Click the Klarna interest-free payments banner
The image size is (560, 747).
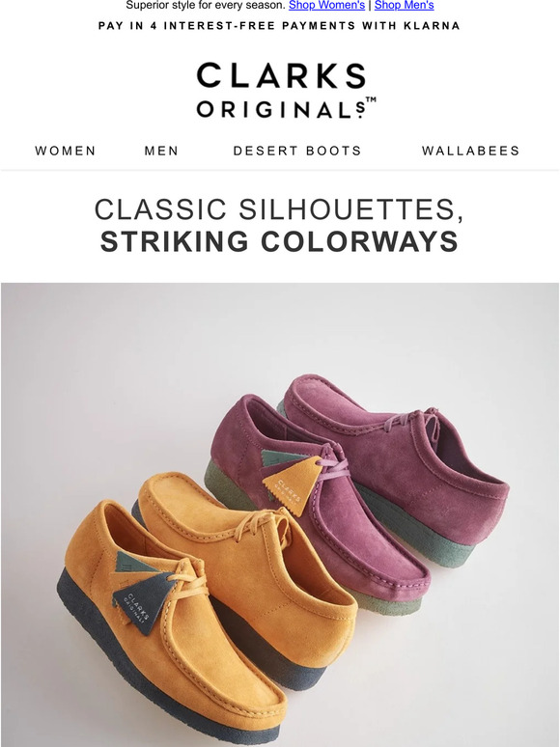coord(279,26)
